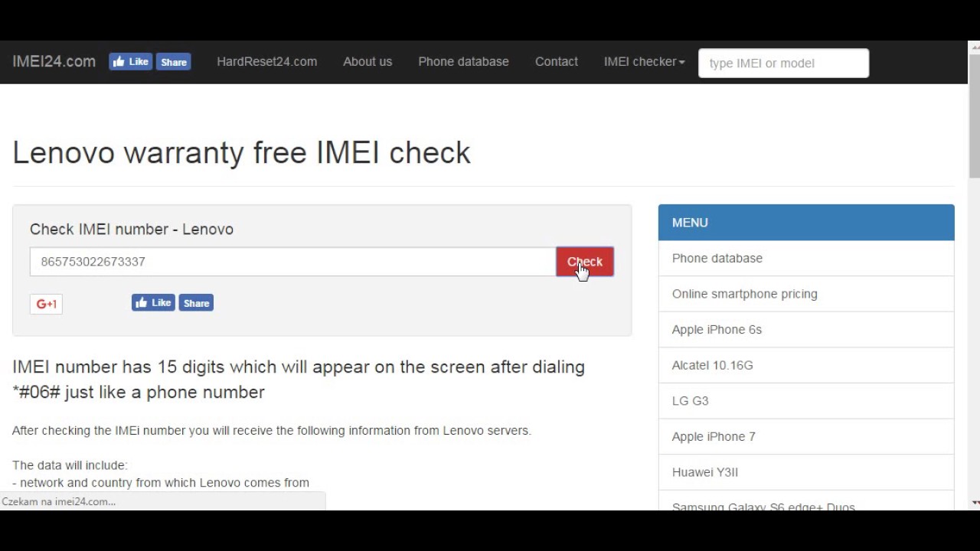
Task: Click the blue MENU panel header
Action: [806, 223]
